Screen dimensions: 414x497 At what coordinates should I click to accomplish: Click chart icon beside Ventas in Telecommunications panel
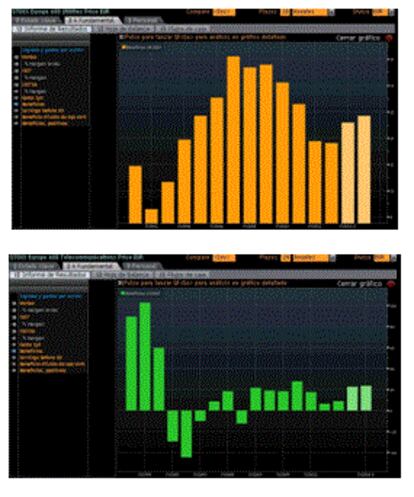coord(14,303)
